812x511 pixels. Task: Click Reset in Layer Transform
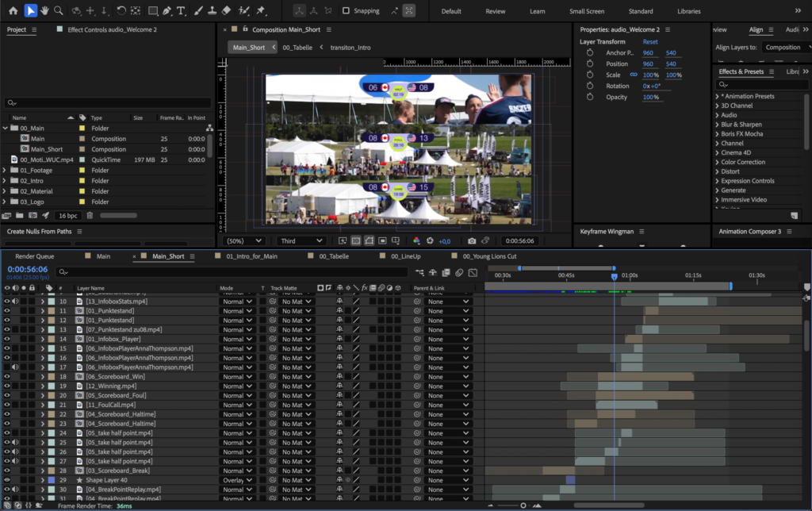(x=650, y=42)
